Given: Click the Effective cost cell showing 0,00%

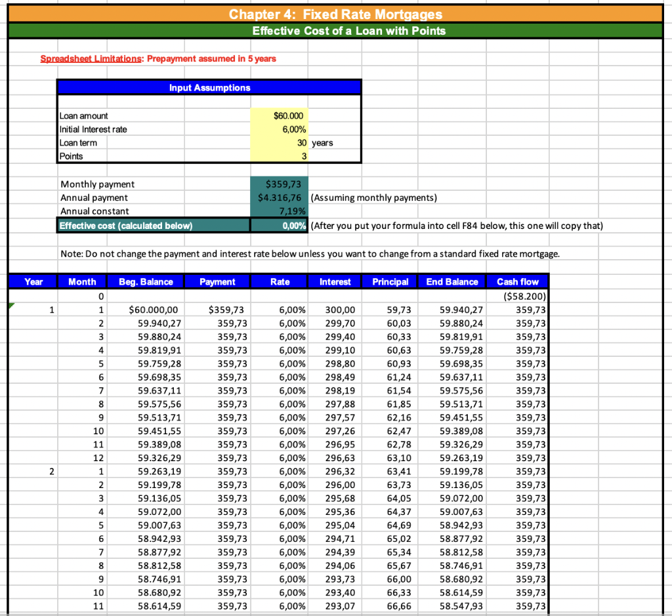Looking at the screenshot, I should click(278, 225).
